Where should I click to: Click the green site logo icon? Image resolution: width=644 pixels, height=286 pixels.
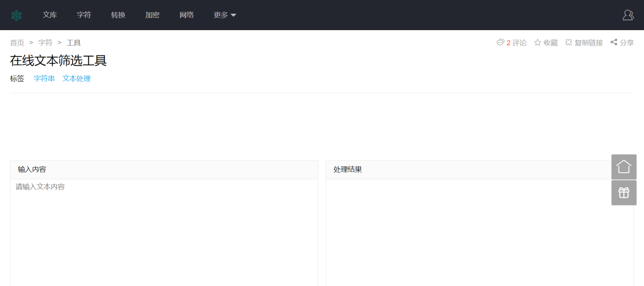point(16,15)
